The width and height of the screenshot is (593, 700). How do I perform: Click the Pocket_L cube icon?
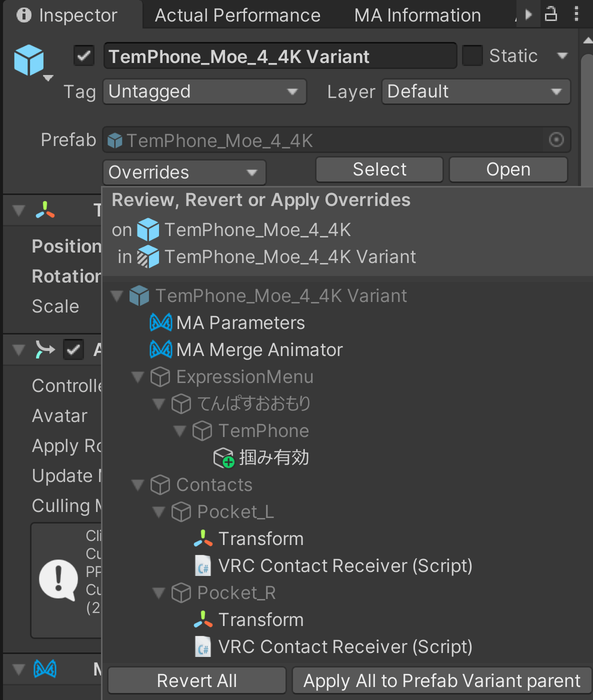181,512
